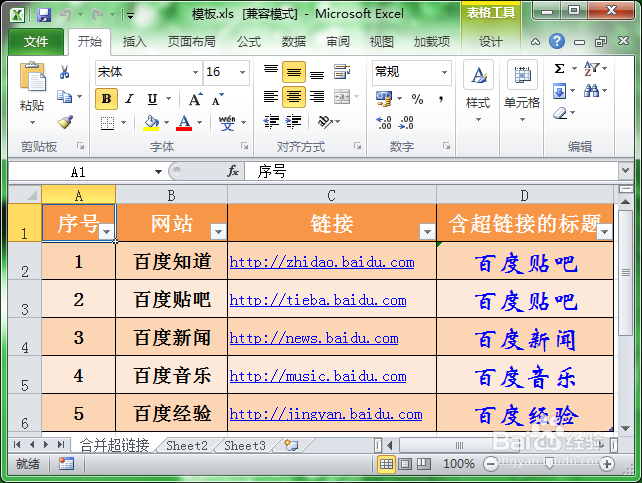Image resolution: width=642 pixels, height=483 pixels.
Task: Toggle middle vertical alignment
Action: tap(294, 72)
